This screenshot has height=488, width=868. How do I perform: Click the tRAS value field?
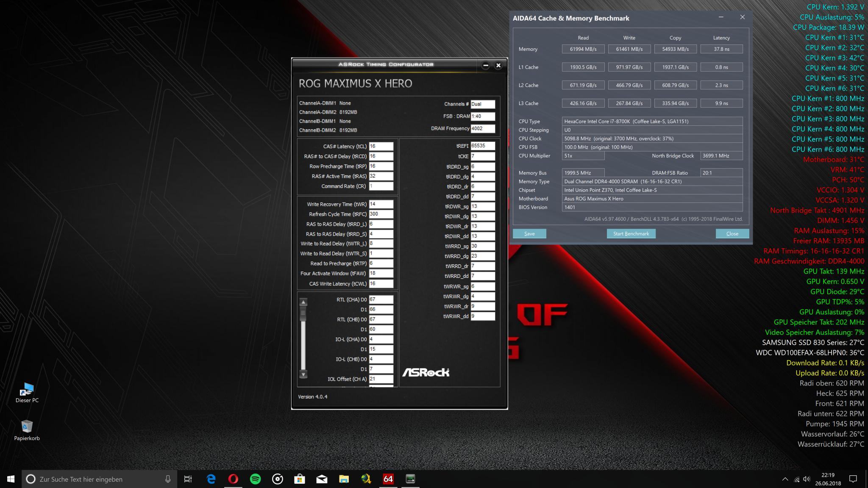pos(381,176)
